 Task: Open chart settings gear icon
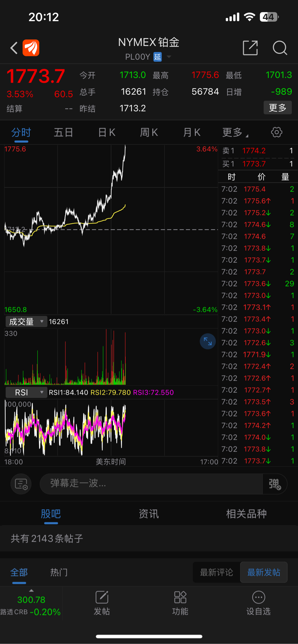click(277, 133)
